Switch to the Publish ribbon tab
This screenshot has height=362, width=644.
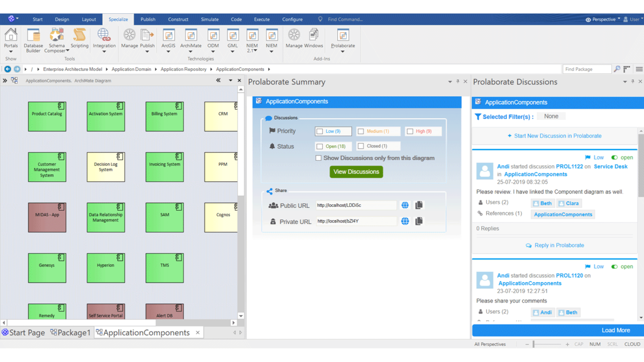(x=148, y=19)
